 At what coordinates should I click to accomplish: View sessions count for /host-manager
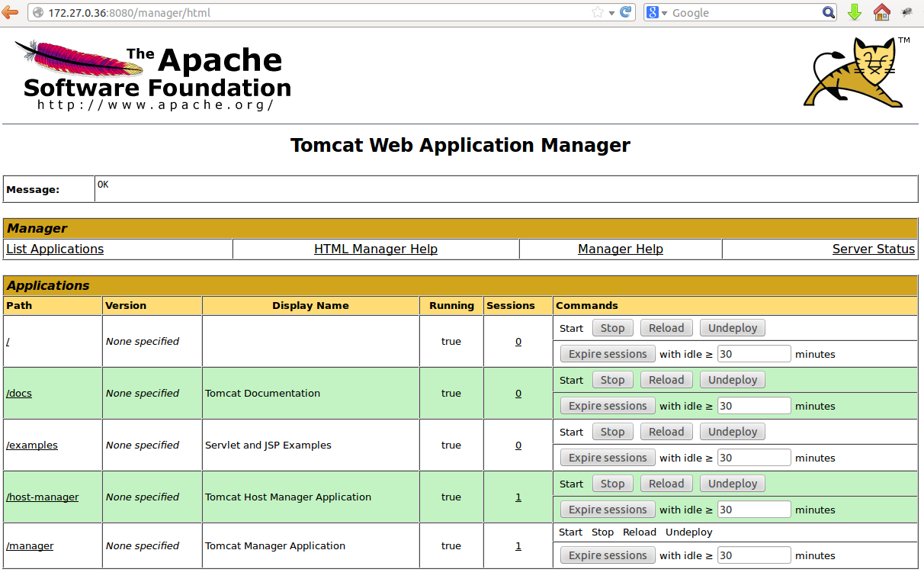tap(518, 497)
